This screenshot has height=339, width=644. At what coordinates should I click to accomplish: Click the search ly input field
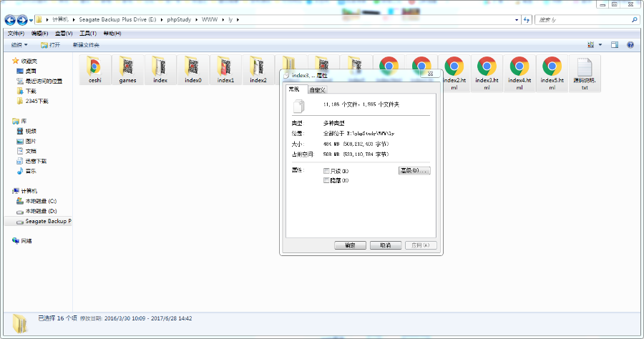[x=580, y=19]
